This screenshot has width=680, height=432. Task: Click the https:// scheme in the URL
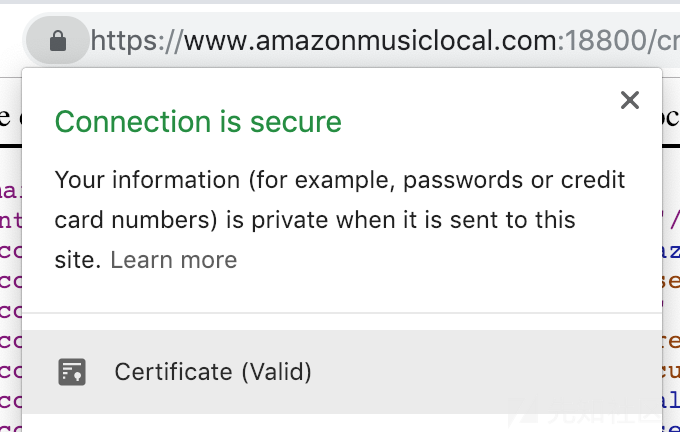(x=137, y=41)
